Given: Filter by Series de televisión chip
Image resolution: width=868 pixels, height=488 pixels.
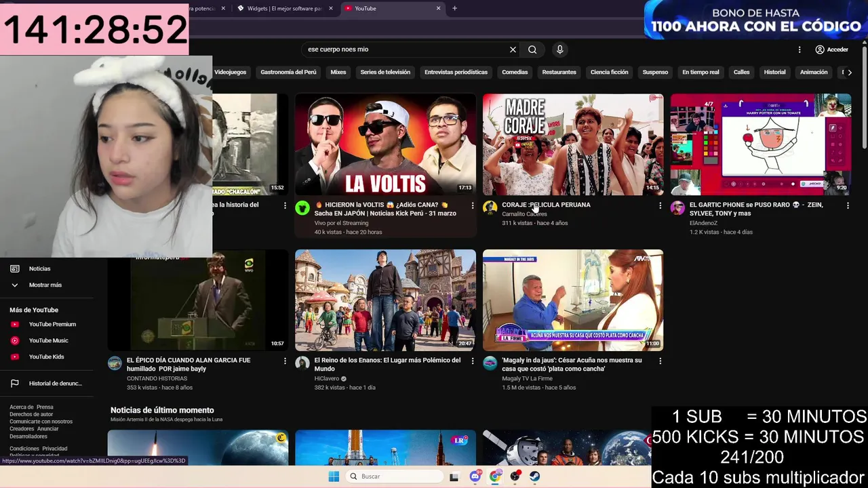Looking at the screenshot, I should pos(385,72).
